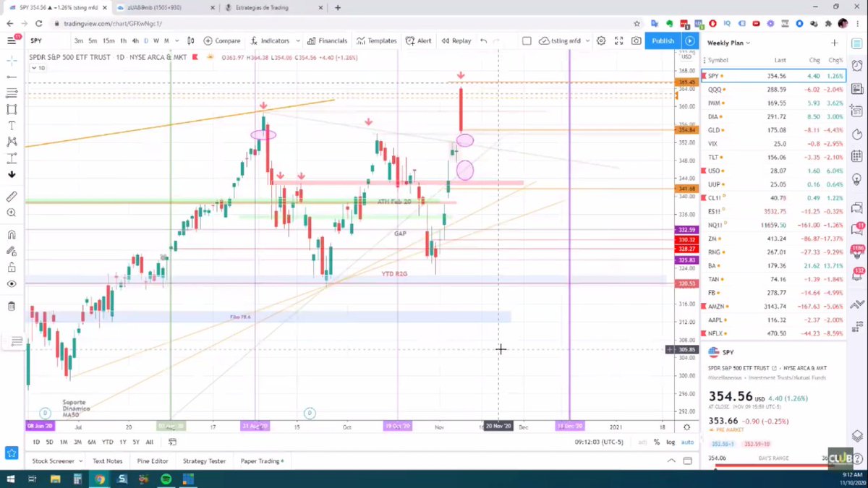Select the 4h timeframe
Screen dimensions: 868x488
coord(136,41)
